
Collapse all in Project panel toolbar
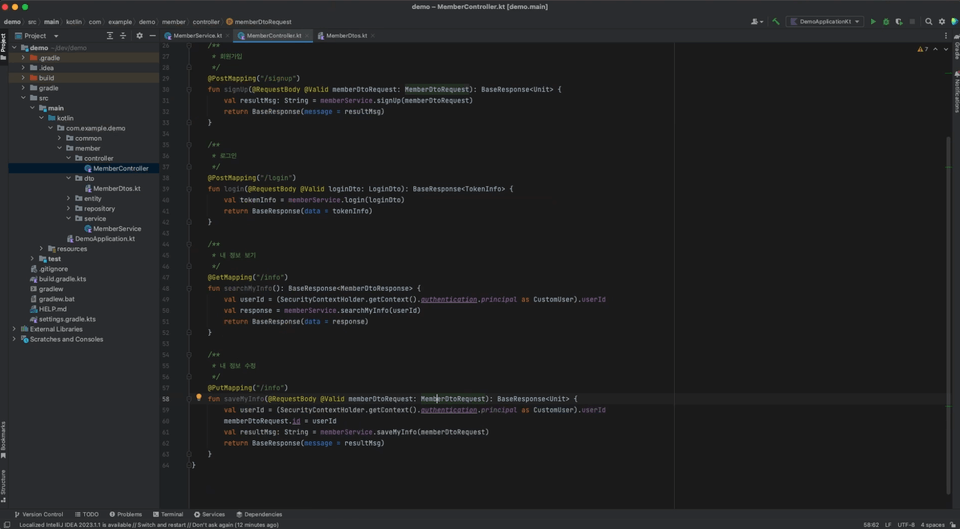coord(123,36)
